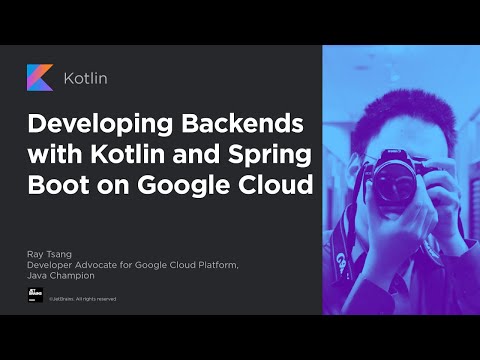Click the JetBrains logo icon
Screen dimensions: 480x360
pyautogui.click(x=35, y=295)
